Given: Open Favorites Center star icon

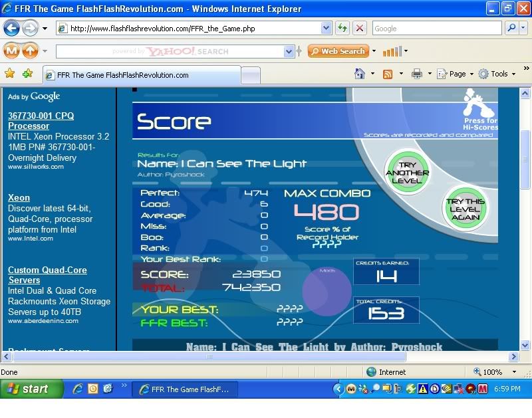Looking at the screenshot, I should click(10, 74).
